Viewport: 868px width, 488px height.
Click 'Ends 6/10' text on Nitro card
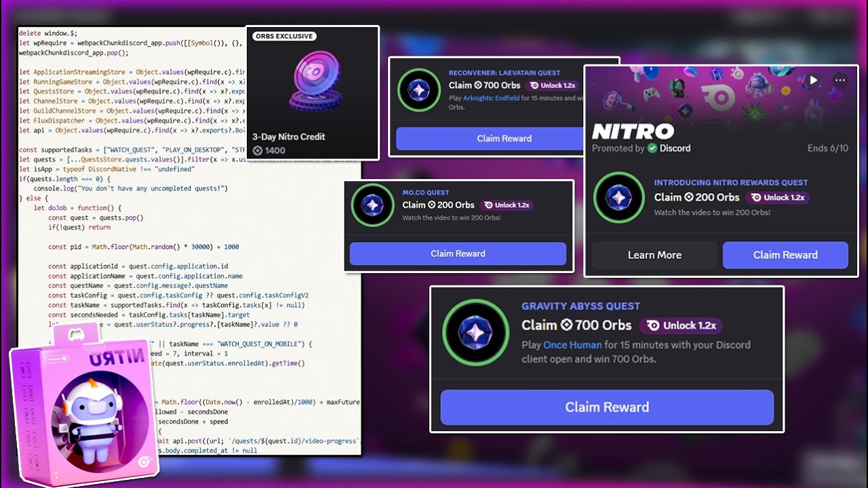point(828,148)
